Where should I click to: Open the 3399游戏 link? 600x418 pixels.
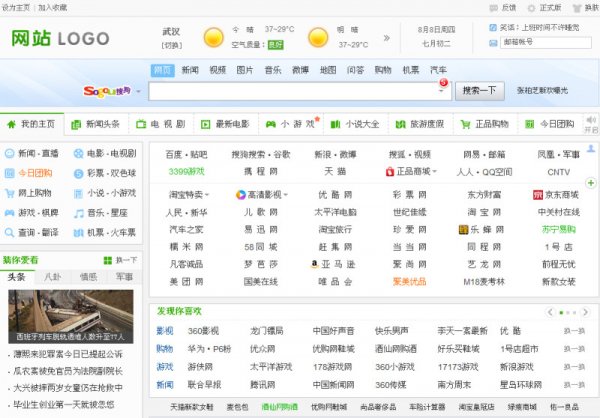click(x=187, y=171)
